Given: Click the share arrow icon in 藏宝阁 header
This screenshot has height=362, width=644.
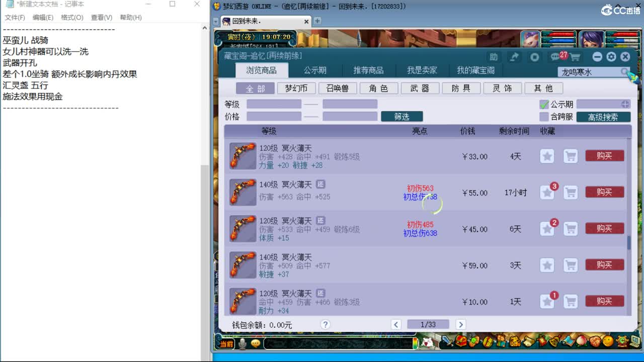Looking at the screenshot, I should (x=514, y=57).
